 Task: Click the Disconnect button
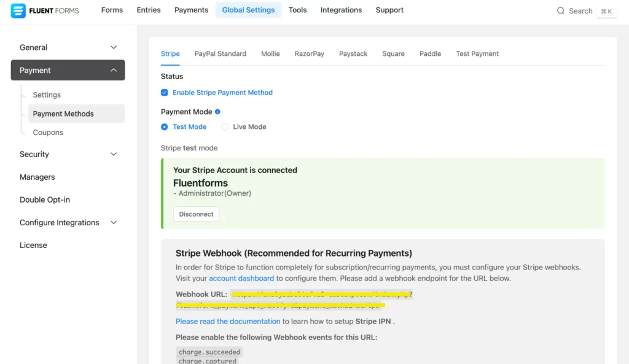click(x=196, y=214)
